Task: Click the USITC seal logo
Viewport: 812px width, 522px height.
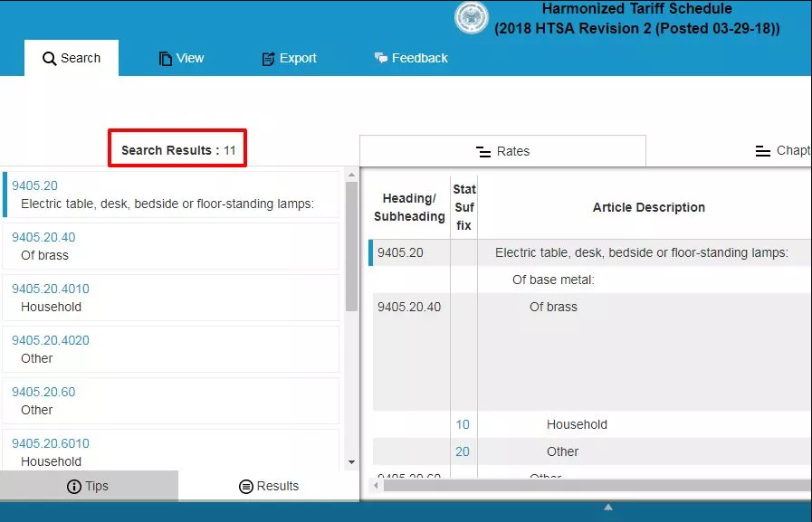Action: pos(472,17)
